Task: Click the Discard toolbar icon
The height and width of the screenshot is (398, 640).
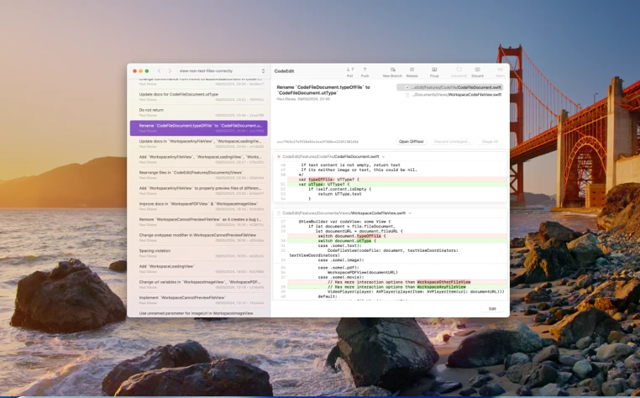Action: point(478,72)
